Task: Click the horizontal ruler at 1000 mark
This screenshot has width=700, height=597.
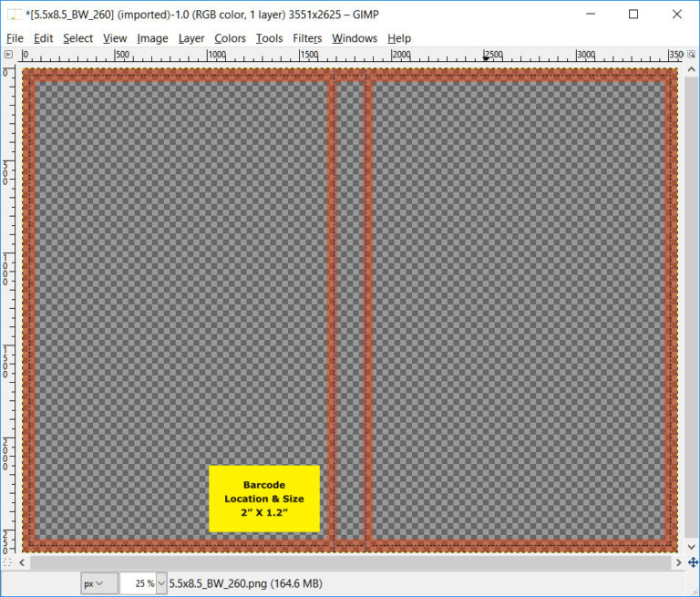Action: [217, 55]
